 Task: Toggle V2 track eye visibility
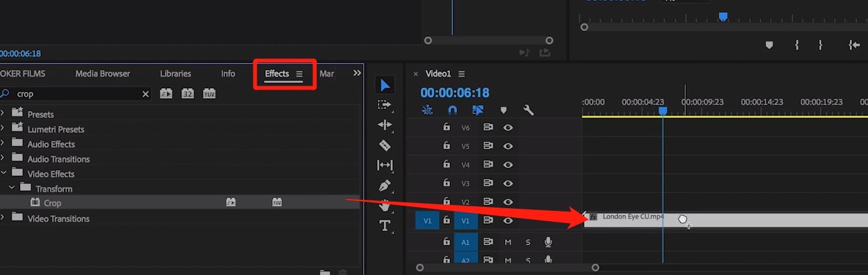508,202
